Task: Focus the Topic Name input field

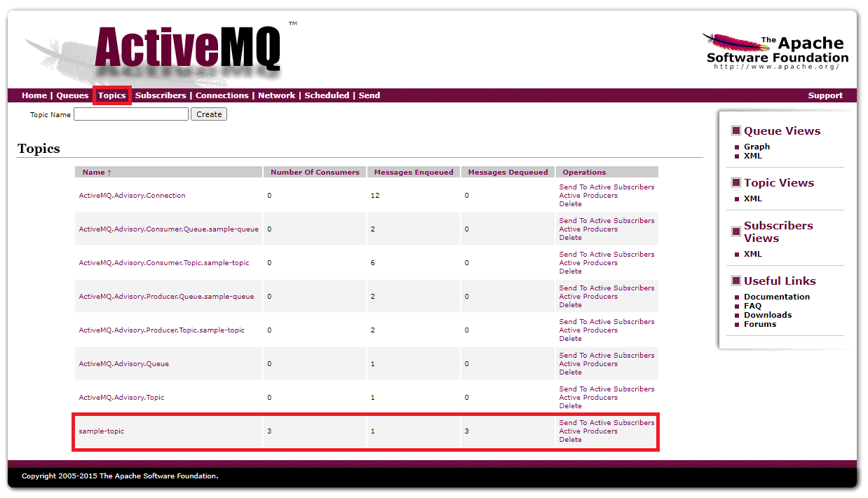Action: [131, 114]
